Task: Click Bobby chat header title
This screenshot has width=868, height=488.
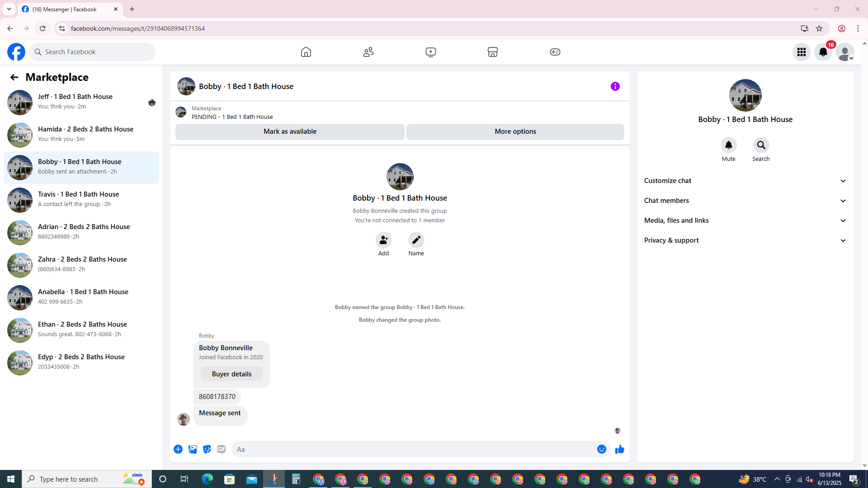Action: (246, 86)
